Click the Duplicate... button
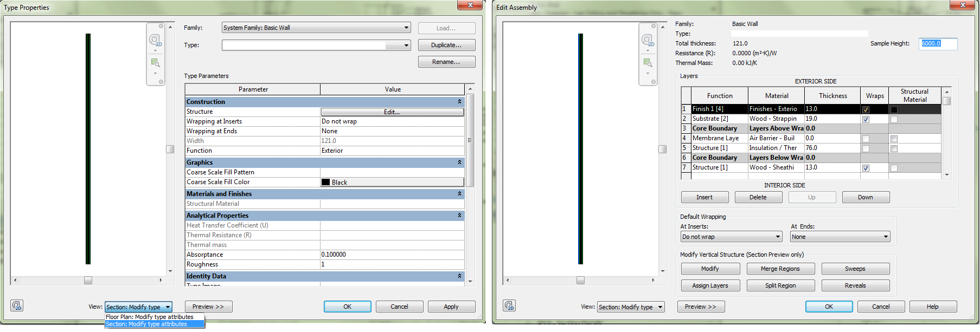Image resolution: width=980 pixels, height=332 pixels. [x=446, y=45]
